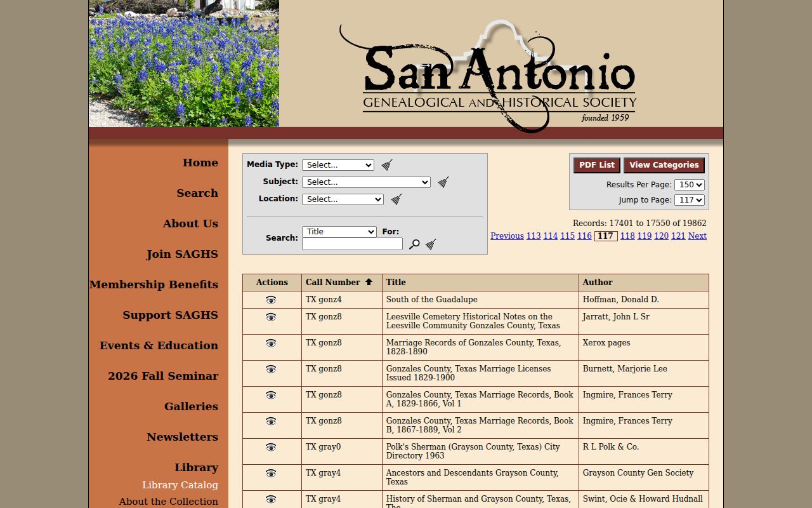Go to the Previous results page

pyautogui.click(x=507, y=236)
